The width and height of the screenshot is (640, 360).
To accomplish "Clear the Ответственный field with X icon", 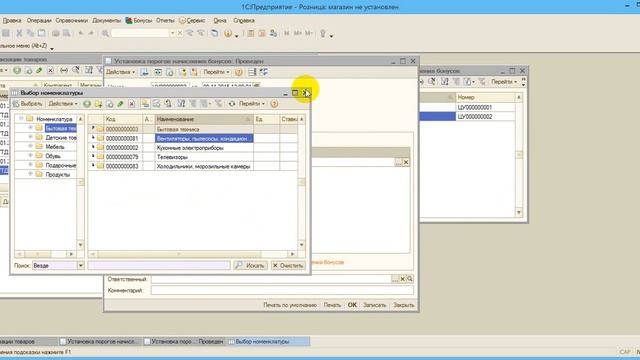I will (x=402, y=279).
